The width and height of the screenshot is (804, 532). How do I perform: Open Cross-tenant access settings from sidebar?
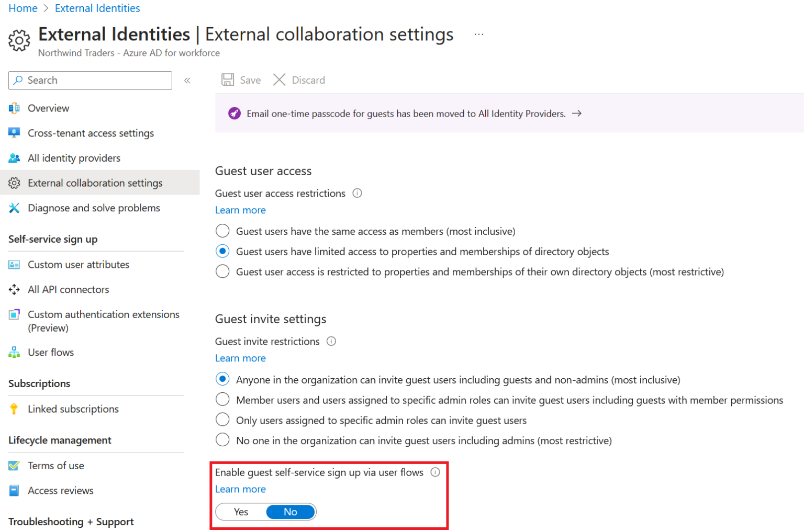91,133
